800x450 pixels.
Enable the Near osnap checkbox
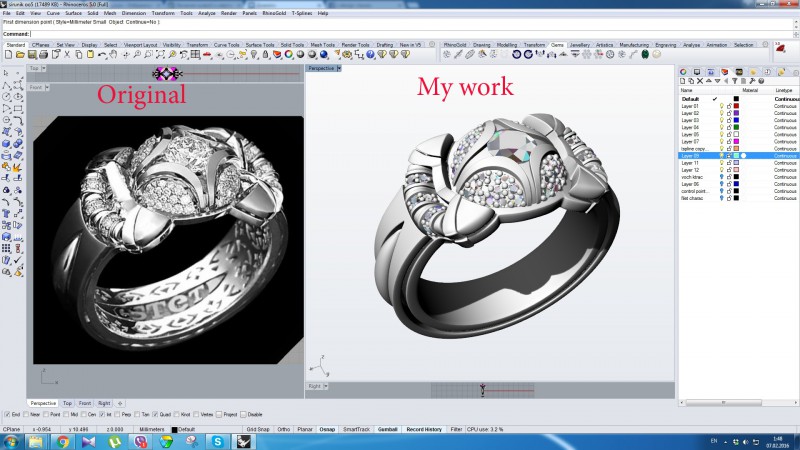27,415
